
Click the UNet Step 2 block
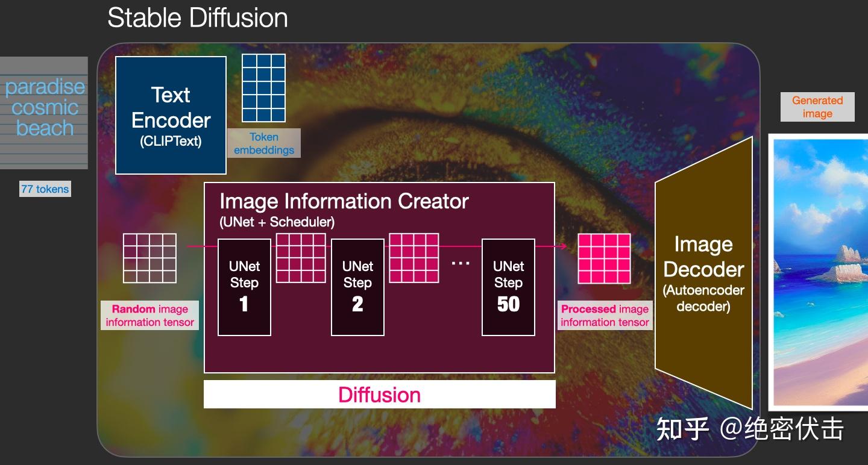tap(357, 287)
